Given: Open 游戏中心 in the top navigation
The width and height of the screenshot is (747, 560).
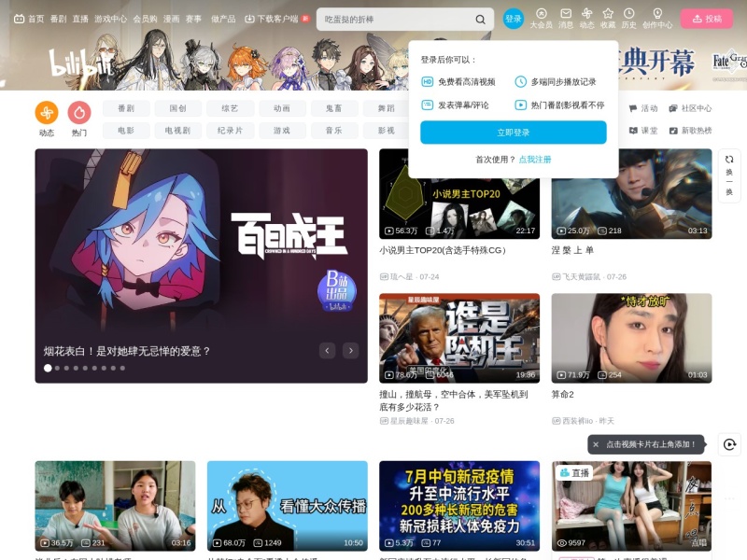Looking at the screenshot, I should pos(110,19).
